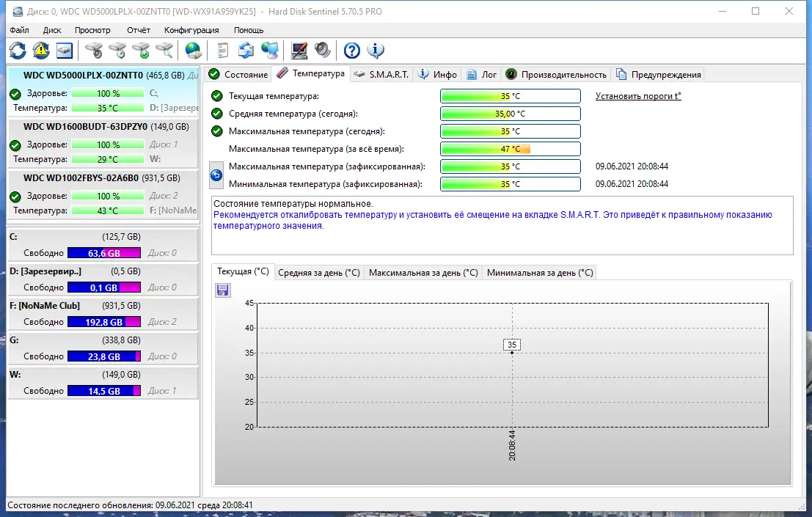Open the Предупреждения tab
The image size is (812, 517).
(658, 75)
